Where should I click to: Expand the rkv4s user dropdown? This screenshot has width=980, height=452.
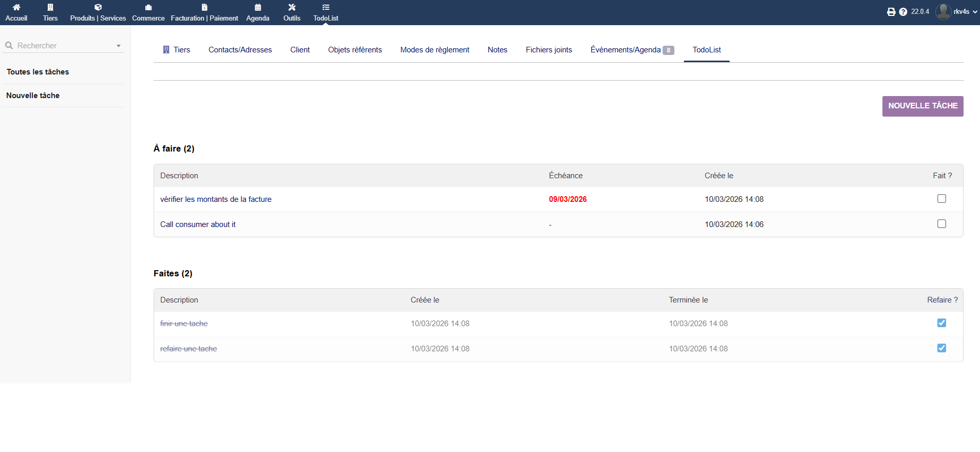coord(974,12)
